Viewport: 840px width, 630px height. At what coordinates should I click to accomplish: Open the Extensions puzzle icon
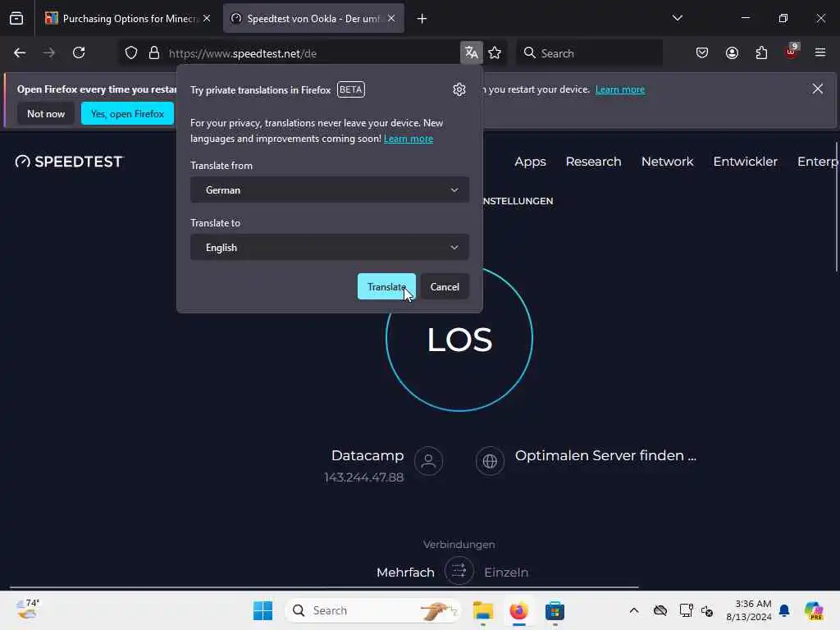tap(762, 53)
